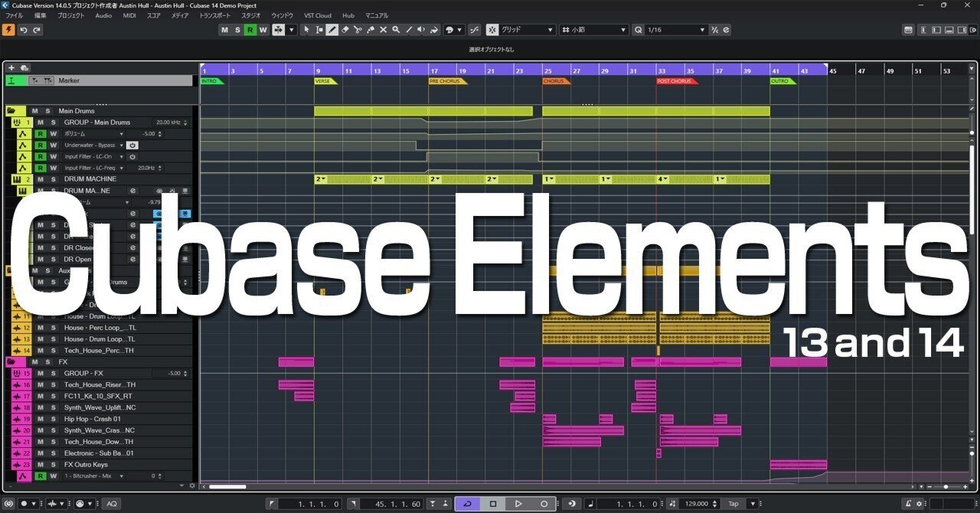Toggle Bypass power button on Underwater automation lane
Image resolution: width=980 pixels, height=513 pixels.
pos(132,145)
